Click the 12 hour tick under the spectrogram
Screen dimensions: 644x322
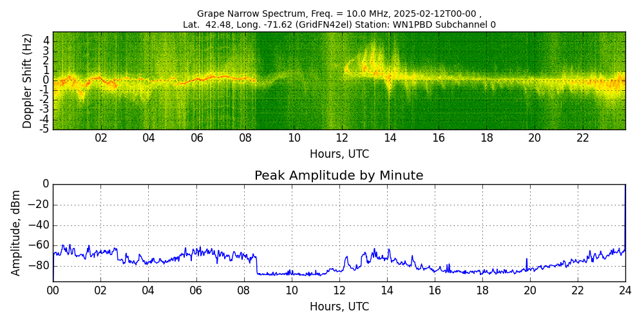click(x=342, y=138)
